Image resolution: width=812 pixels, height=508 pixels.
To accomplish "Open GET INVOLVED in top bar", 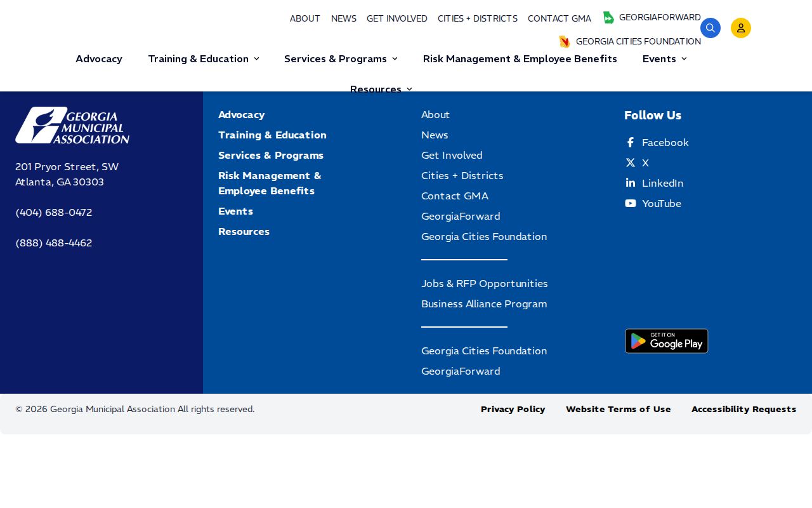I will click(397, 18).
